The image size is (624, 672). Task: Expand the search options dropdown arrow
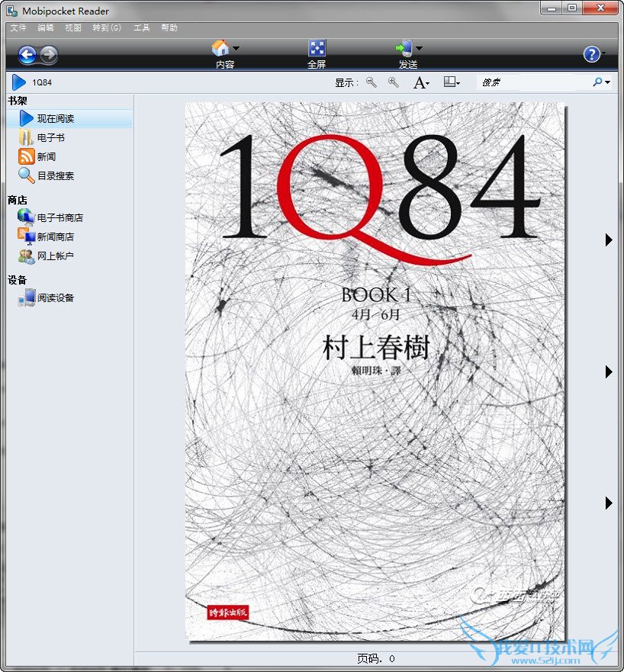(x=608, y=82)
